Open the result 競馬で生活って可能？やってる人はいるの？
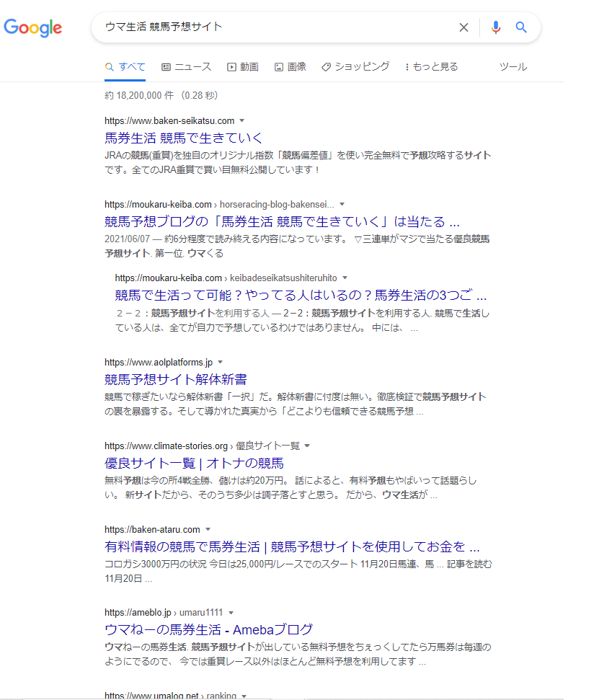The width and height of the screenshot is (612, 700). (x=301, y=295)
